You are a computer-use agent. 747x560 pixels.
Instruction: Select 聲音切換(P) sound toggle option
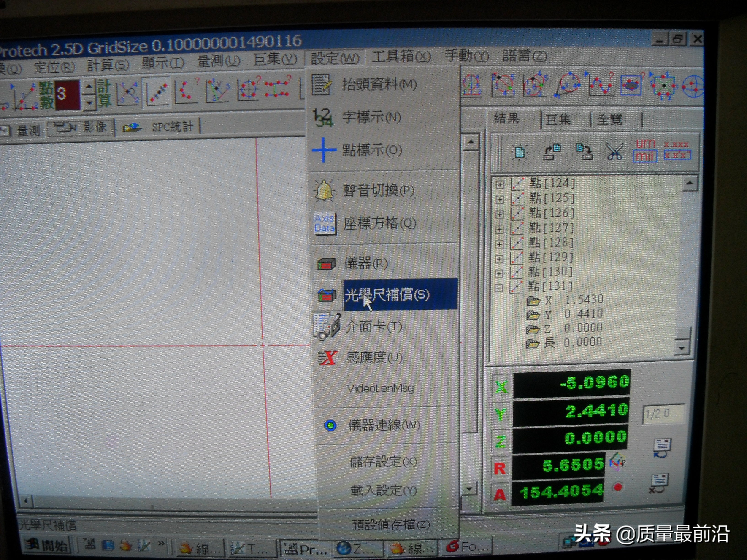pyautogui.click(x=378, y=190)
